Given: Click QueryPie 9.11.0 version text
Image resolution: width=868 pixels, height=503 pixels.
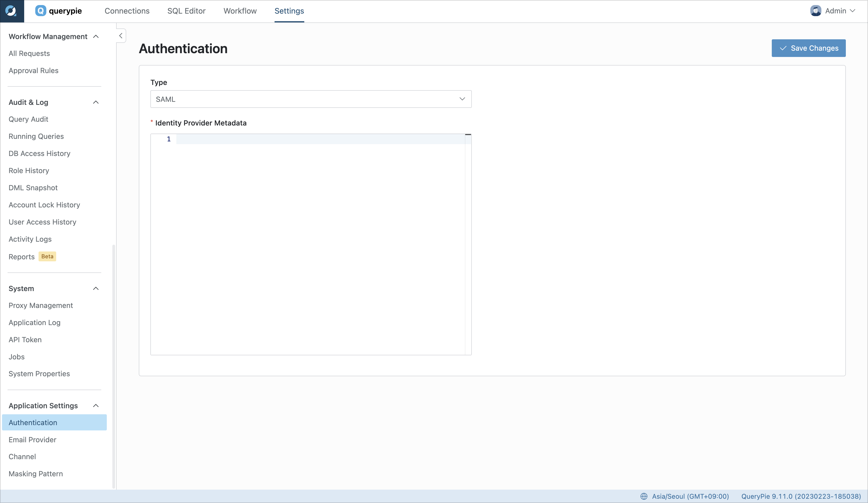Looking at the screenshot, I should [801, 496].
